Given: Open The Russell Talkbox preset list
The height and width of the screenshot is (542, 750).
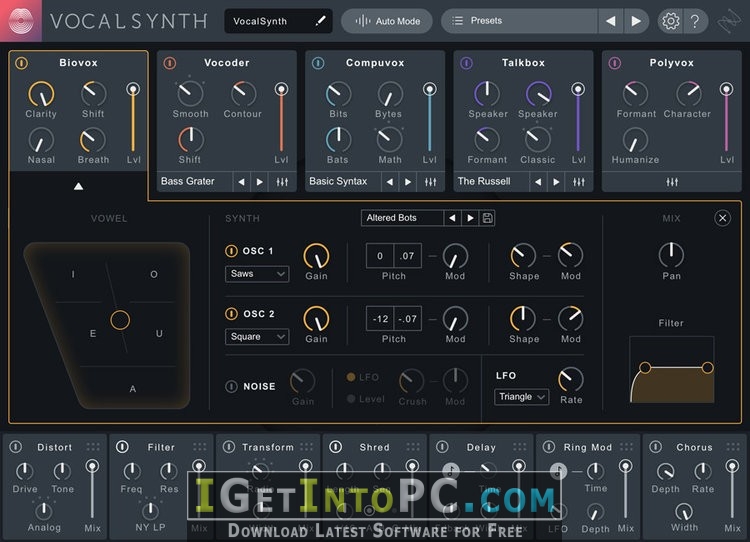Looking at the screenshot, I should [x=492, y=182].
